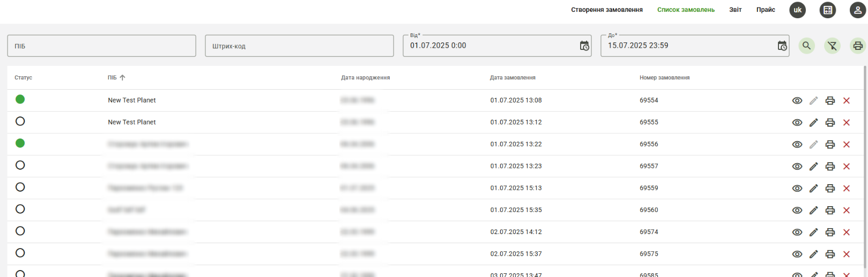View order 69575 details

797,254
